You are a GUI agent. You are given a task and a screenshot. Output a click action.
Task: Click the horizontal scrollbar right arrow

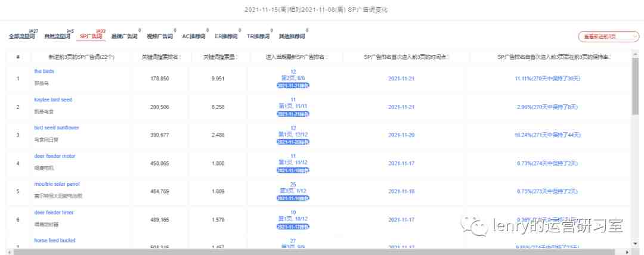tap(627, 251)
